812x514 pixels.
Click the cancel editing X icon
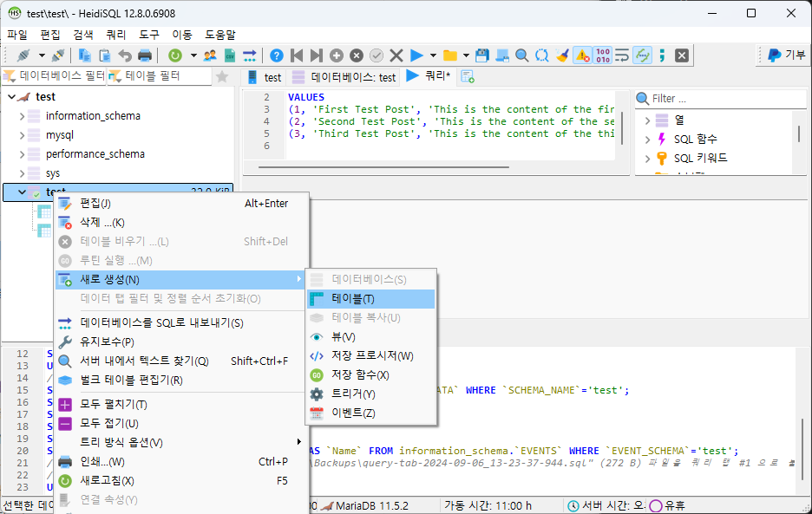[x=396, y=55]
